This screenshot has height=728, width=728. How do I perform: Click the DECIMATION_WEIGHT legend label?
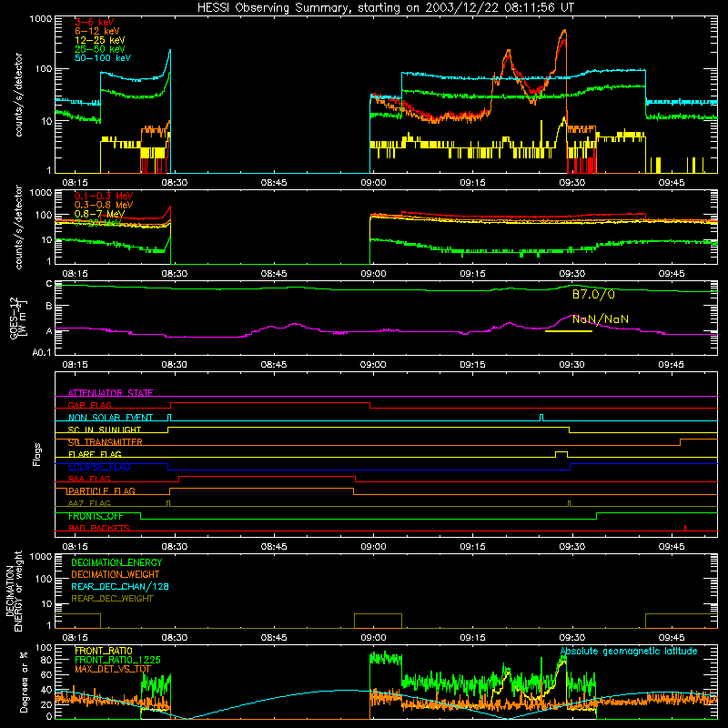tap(116, 574)
